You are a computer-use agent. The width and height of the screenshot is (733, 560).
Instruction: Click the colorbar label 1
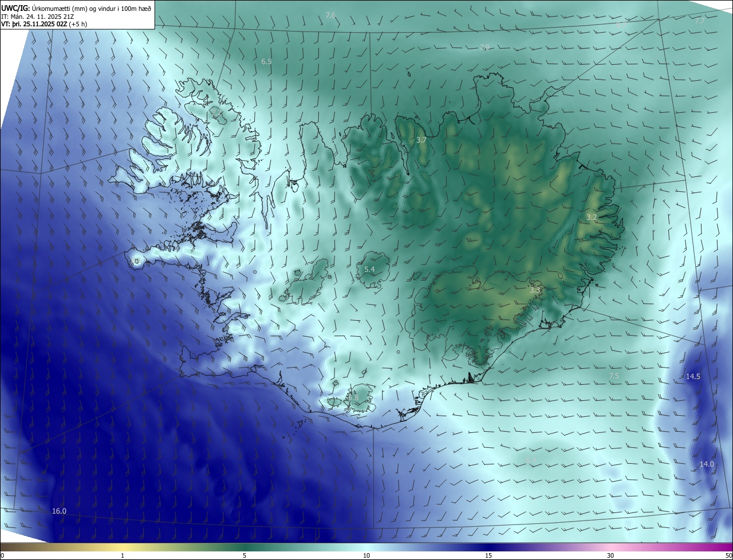pos(123,555)
